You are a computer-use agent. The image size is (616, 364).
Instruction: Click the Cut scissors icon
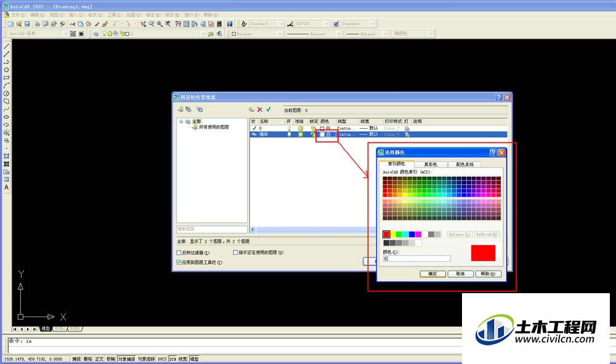pos(72,24)
